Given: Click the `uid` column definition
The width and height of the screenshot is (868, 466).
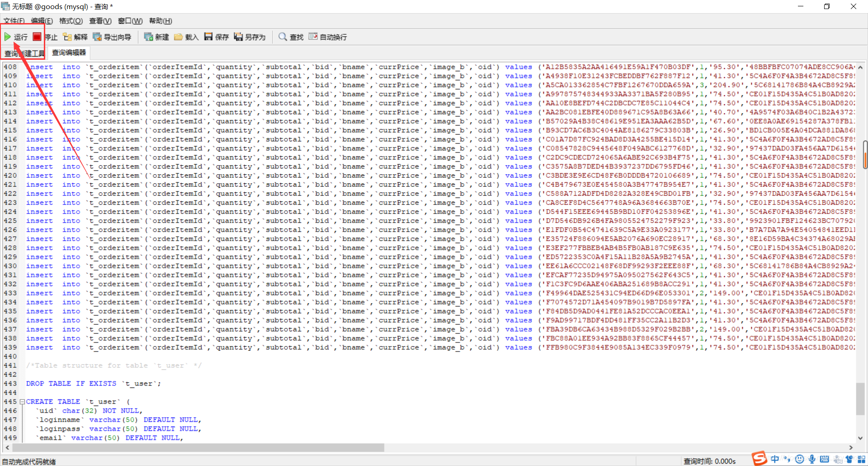Looking at the screenshot, I should [89, 411].
